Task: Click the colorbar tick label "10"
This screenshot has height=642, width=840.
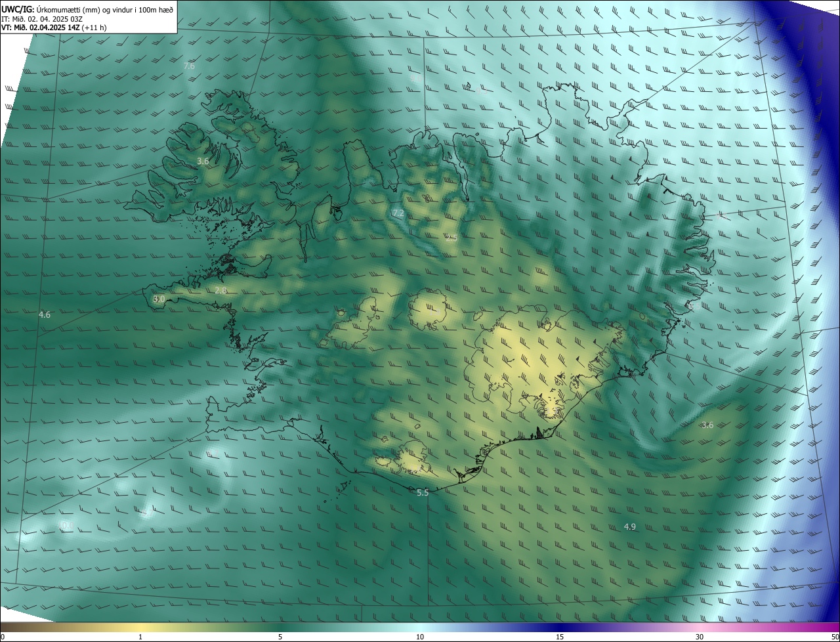Action: click(420, 637)
